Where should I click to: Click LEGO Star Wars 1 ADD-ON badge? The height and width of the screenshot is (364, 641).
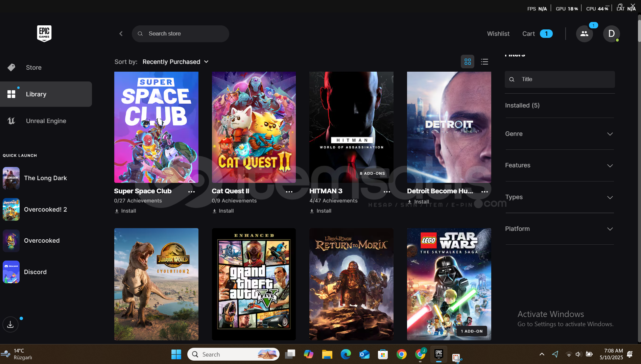click(x=472, y=331)
